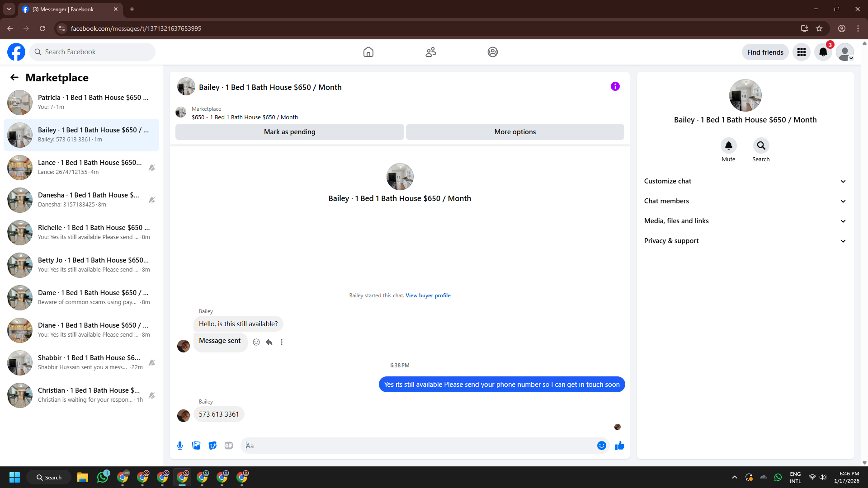
Task: React to the "Message sent" bubble
Action: pos(256,342)
